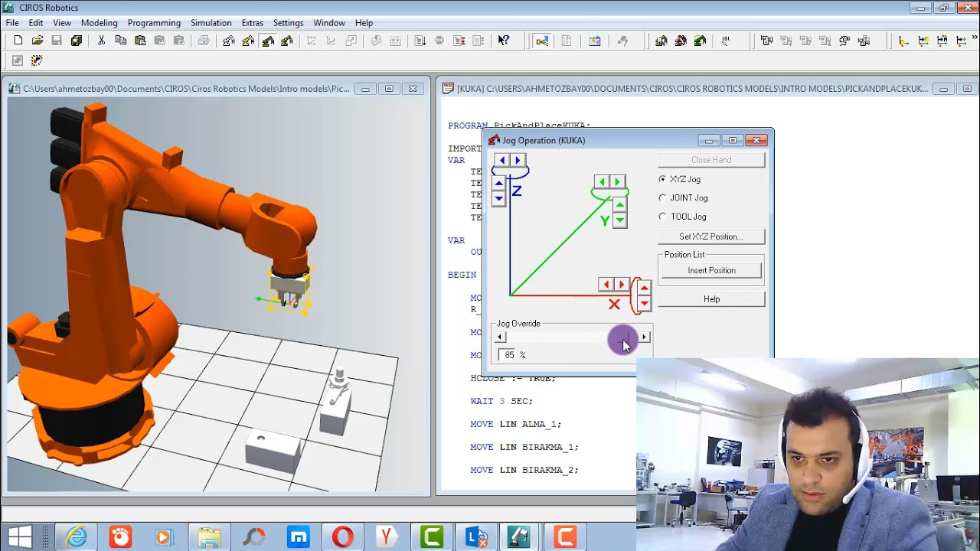Click Help button in Jog Operation
Image resolution: width=980 pixels, height=551 pixels.
pyautogui.click(x=711, y=299)
